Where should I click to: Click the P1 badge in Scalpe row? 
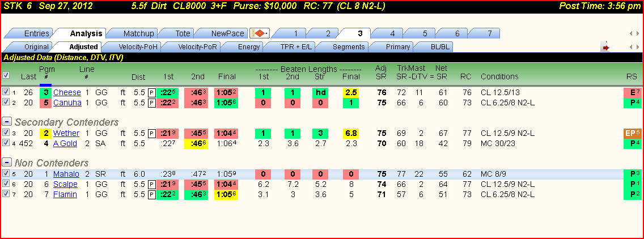(633, 184)
